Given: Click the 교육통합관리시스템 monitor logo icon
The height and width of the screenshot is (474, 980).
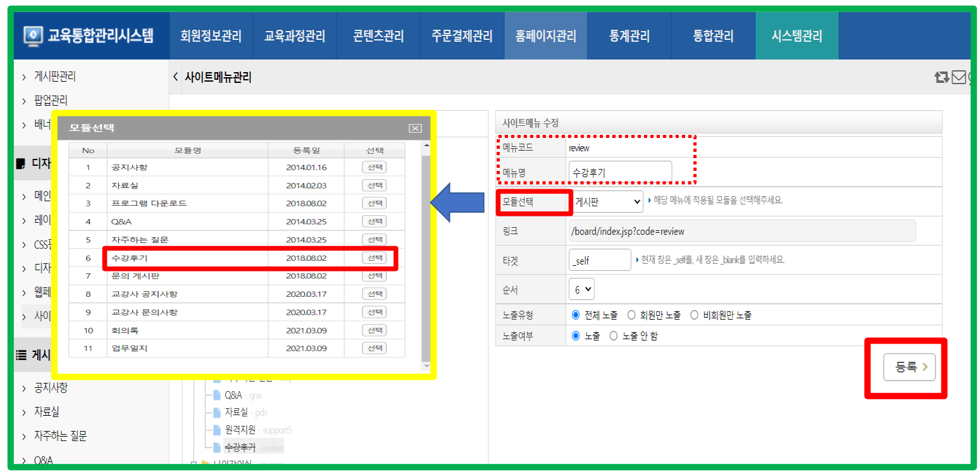Looking at the screenshot, I should click(x=34, y=35).
